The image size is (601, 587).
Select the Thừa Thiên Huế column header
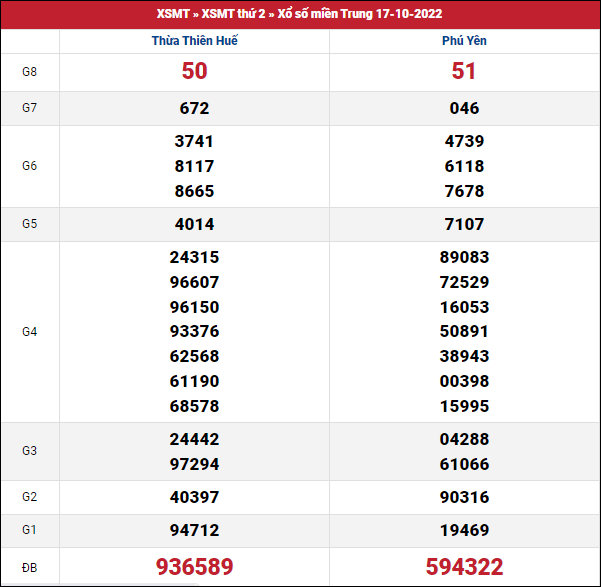[195, 41]
